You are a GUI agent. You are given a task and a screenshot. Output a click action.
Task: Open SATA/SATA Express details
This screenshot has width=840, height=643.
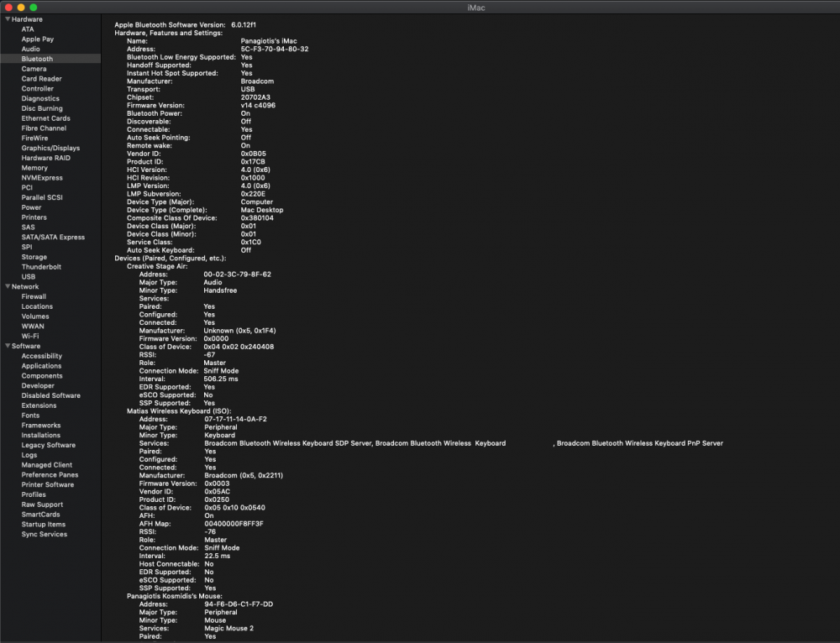pyautogui.click(x=53, y=238)
